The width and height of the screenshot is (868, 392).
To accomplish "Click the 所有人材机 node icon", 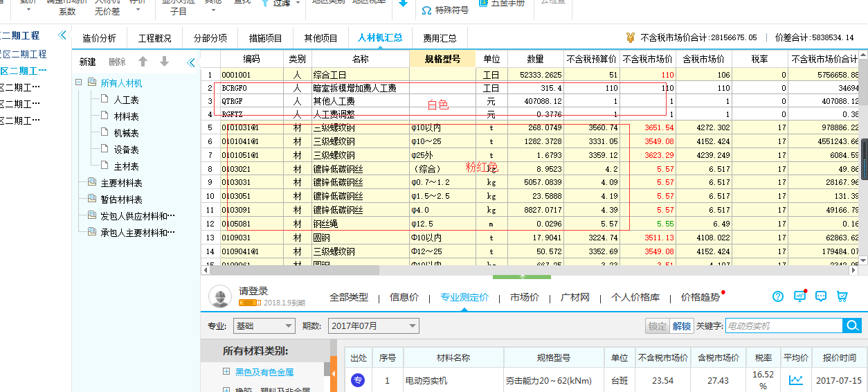I will click(92, 83).
